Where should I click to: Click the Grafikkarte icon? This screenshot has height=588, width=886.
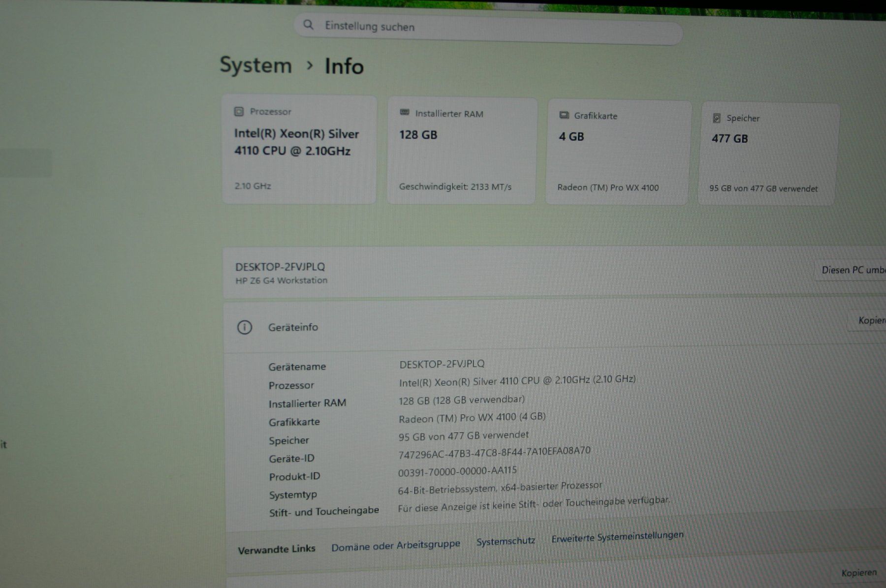tap(564, 115)
